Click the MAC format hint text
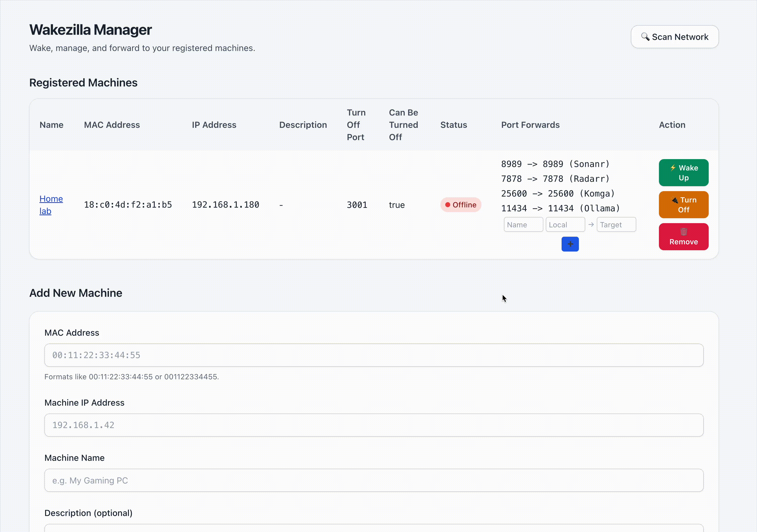757x532 pixels. pyautogui.click(x=132, y=377)
